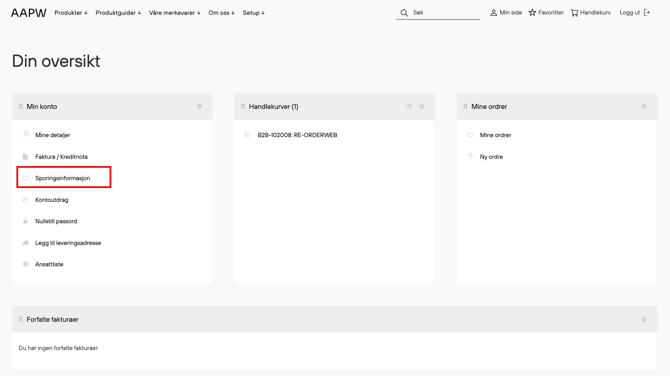Click the Din oversikt heading
Image resolution: width=670 pixels, height=376 pixels.
pyautogui.click(x=56, y=61)
